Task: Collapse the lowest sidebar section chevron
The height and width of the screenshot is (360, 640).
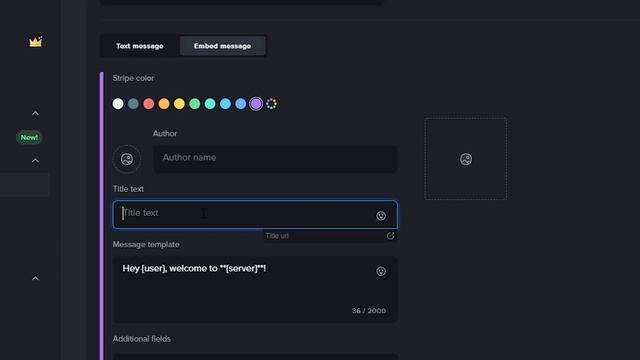Action: tap(36, 278)
